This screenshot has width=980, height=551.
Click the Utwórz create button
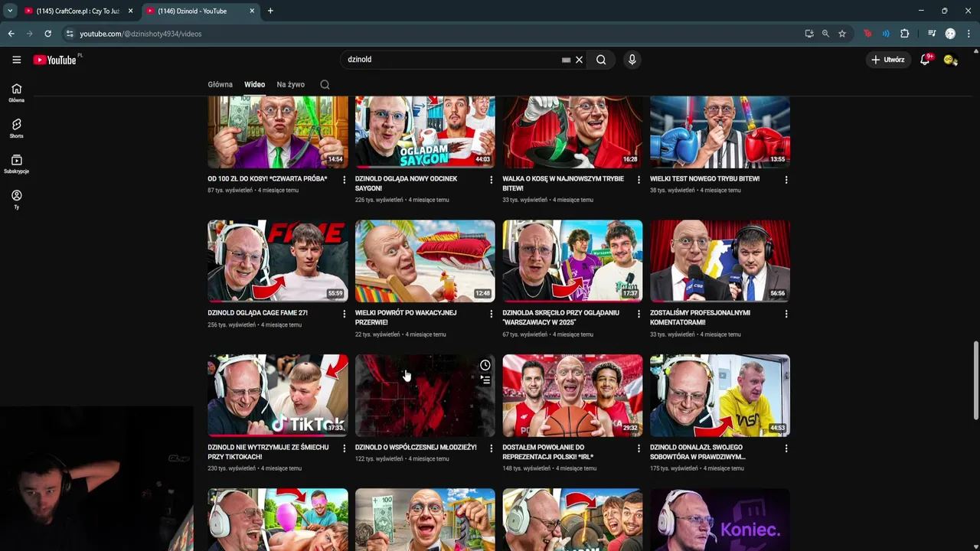888,60
